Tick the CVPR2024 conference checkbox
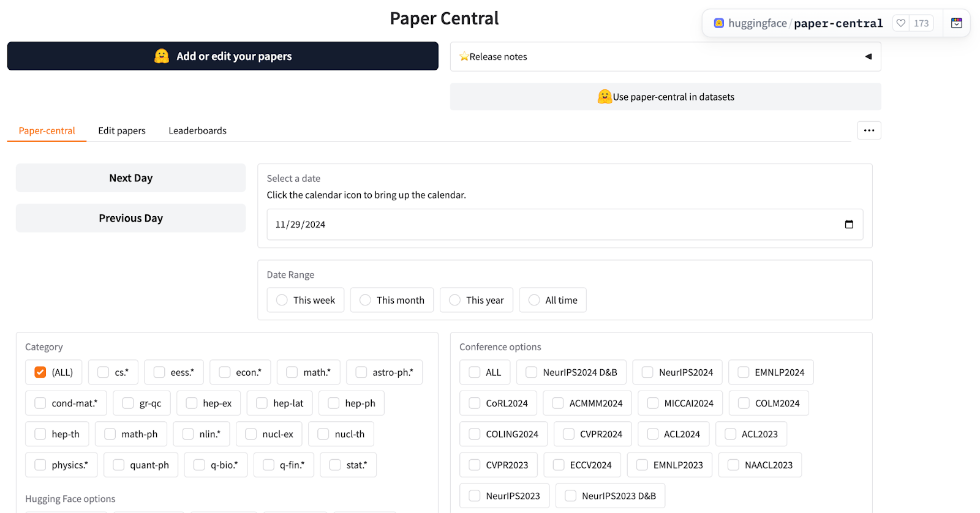The height and width of the screenshot is (513, 980). click(x=569, y=434)
